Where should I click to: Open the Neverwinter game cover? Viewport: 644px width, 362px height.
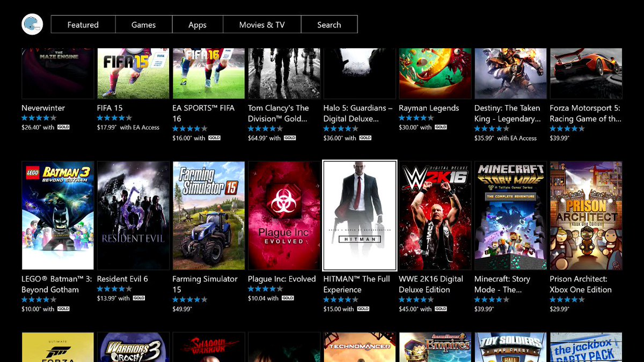click(x=57, y=73)
